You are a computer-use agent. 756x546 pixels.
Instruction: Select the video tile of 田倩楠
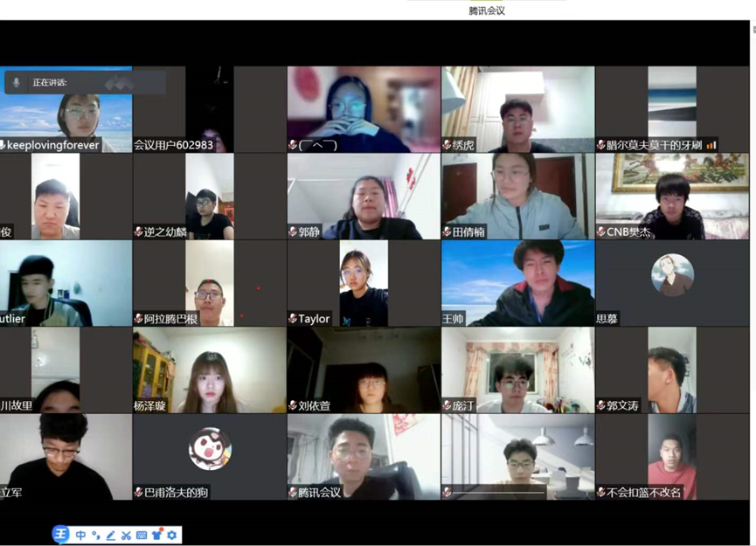coord(517,196)
